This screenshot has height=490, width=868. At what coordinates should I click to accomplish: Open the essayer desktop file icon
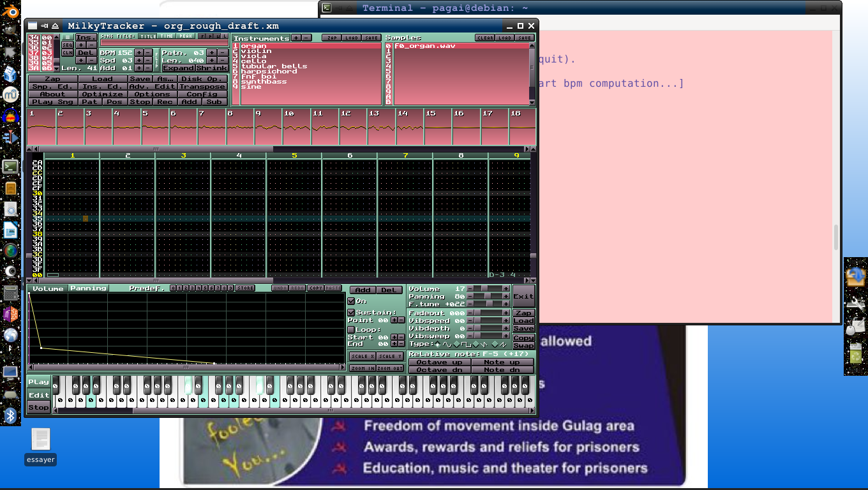40,446
